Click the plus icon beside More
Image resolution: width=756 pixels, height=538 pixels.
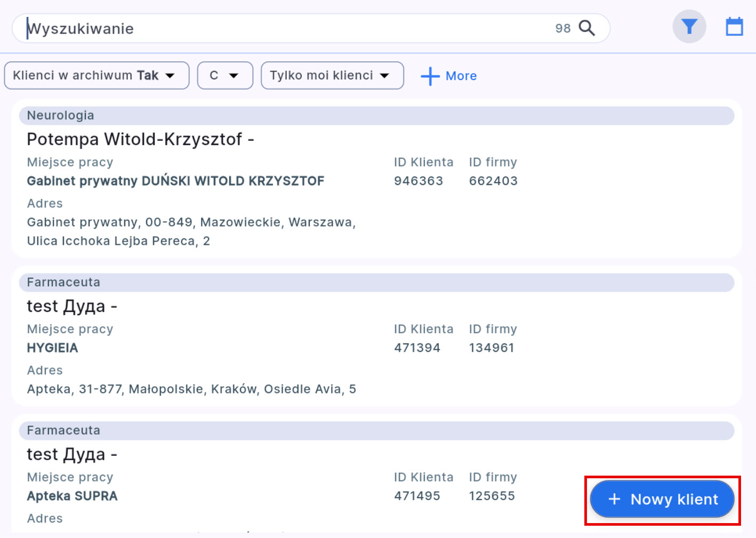(430, 76)
